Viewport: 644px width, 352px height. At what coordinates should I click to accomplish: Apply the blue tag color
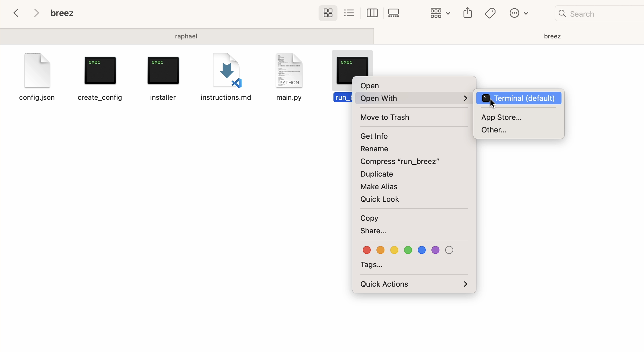[x=422, y=250]
